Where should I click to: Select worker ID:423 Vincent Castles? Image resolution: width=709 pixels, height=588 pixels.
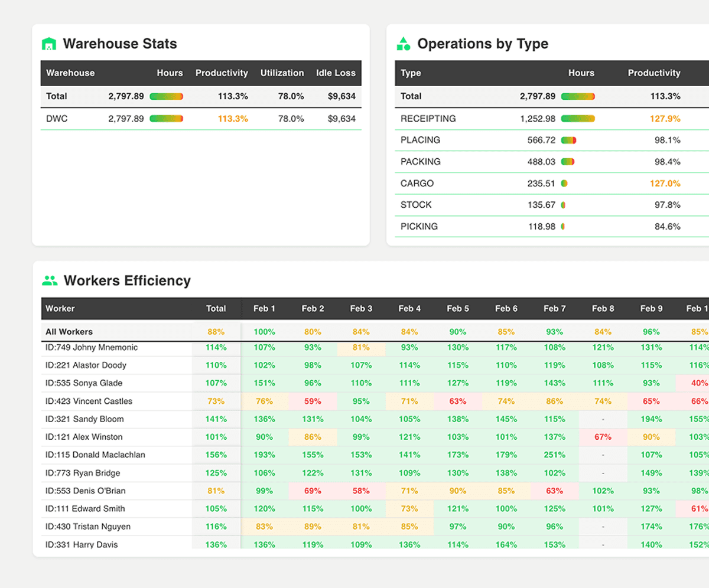pyautogui.click(x=89, y=401)
